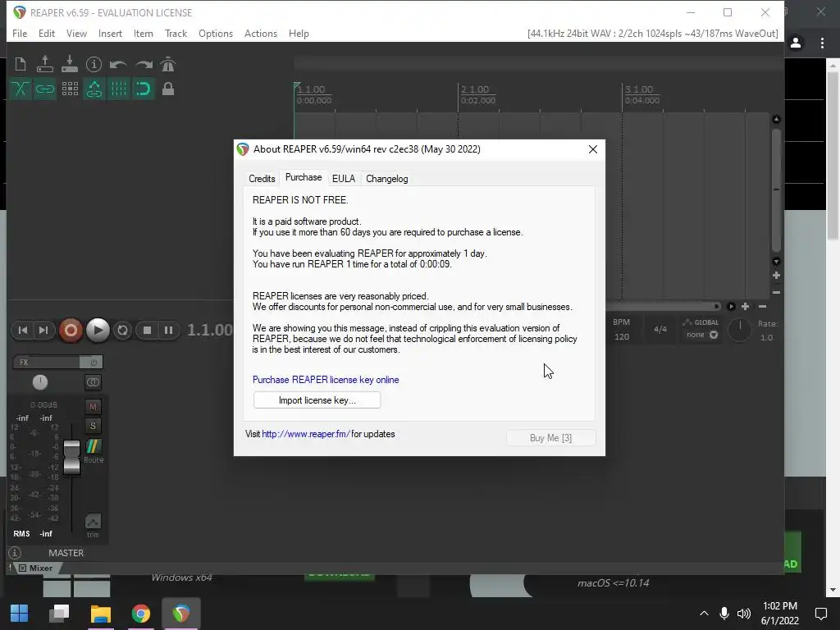Click audio device info in menu bar
This screenshot has height=630, width=840.
click(x=652, y=33)
